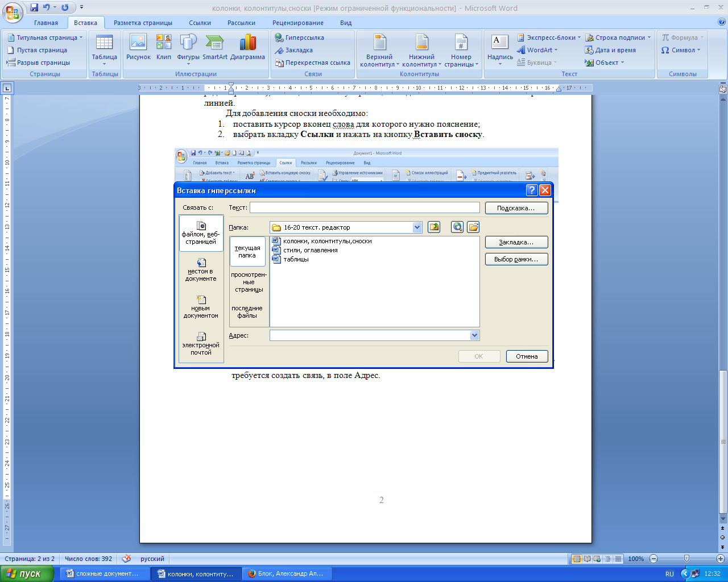Expand Строка подписи dropdown

(x=649, y=38)
